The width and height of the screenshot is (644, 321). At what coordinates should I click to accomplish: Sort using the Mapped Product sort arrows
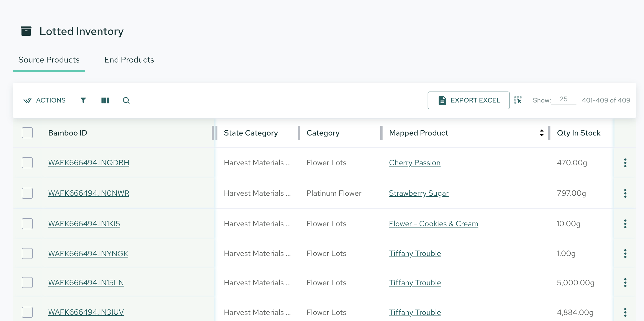coord(541,133)
